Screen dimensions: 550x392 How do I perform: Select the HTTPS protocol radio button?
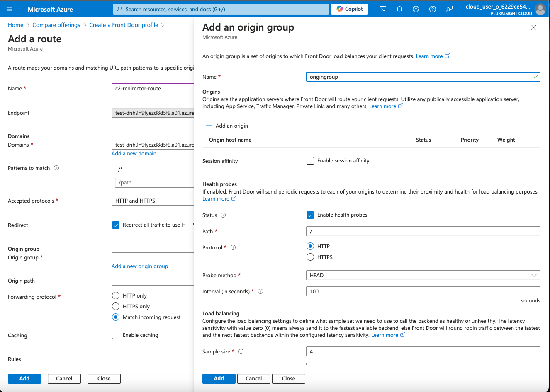coord(310,257)
